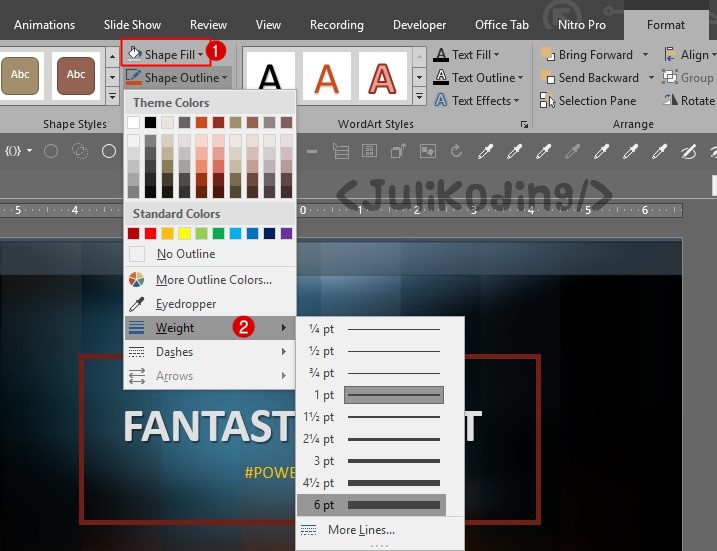
Task: Open the WordArt Styles dialog launcher
Action: tap(524, 124)
